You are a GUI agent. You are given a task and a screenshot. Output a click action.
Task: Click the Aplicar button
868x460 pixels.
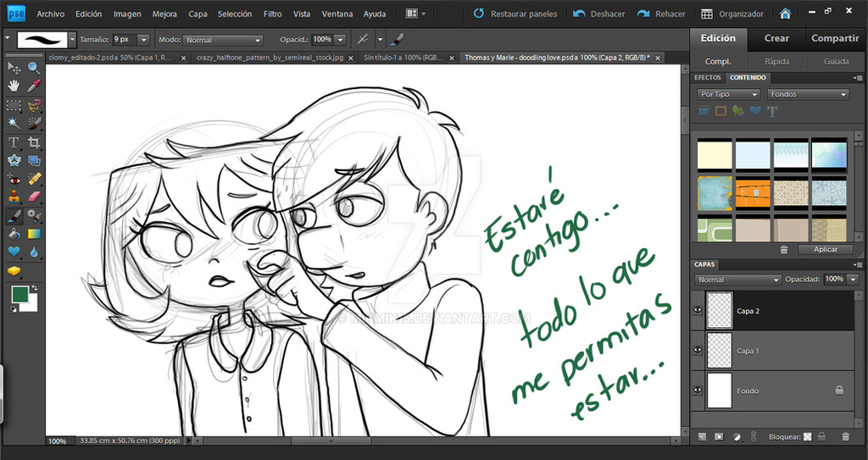click(x=826, y=250)
